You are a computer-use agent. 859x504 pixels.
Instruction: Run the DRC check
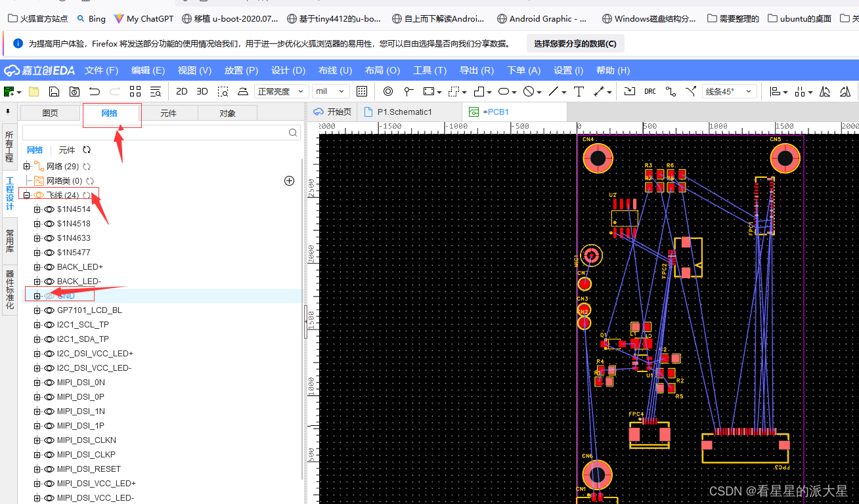(x=650, y=91)
